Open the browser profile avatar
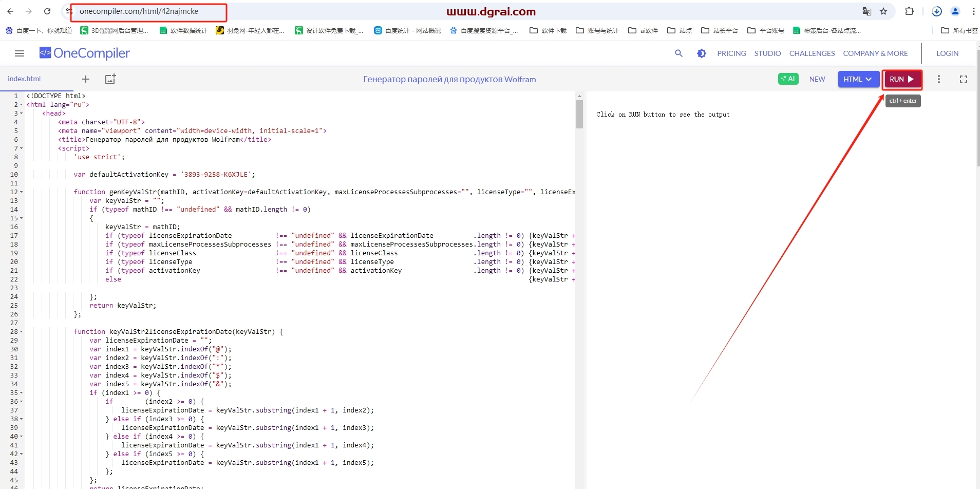This screenshot has height=489, width=980. 955,11
